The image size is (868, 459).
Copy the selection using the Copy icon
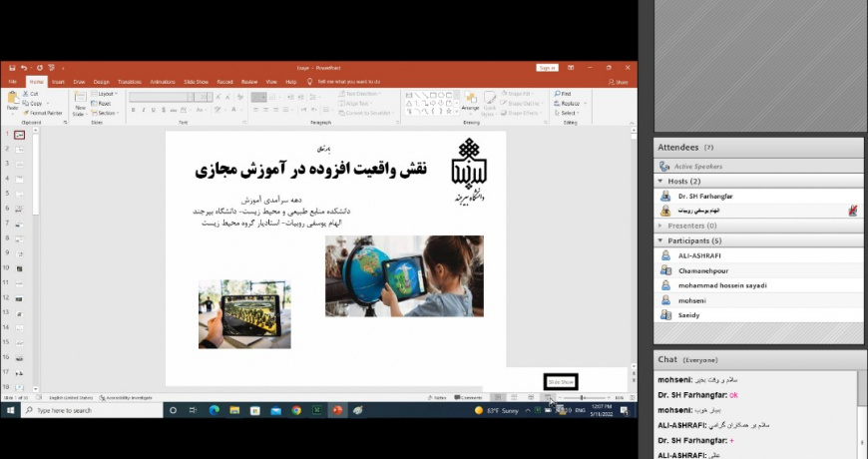26,103
